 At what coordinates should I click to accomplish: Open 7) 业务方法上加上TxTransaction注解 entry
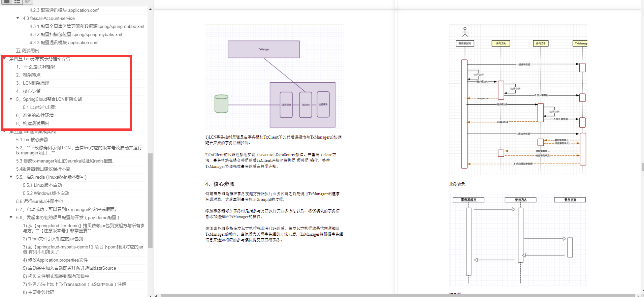[74, 284]
